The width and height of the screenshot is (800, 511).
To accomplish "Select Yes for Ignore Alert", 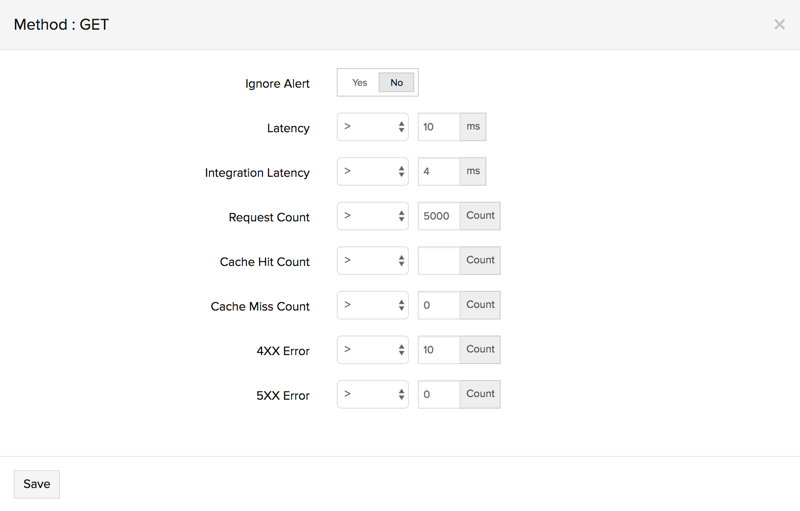I will (359, 83).
